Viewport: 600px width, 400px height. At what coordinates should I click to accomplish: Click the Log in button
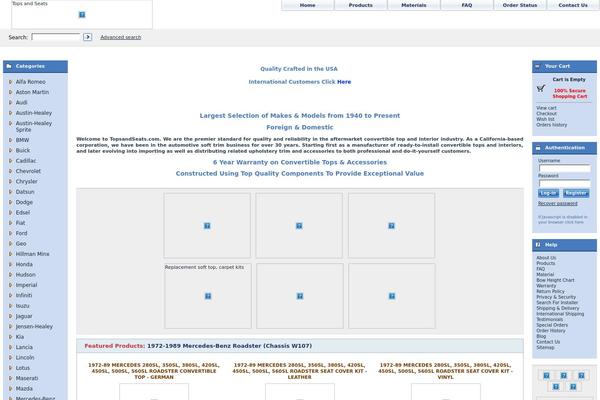(x=548, y=193)
